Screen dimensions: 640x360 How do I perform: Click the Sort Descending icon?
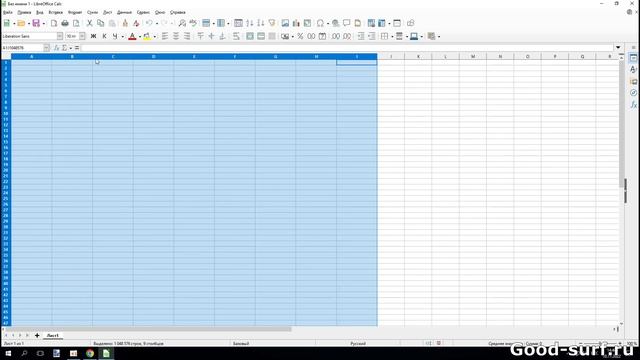point(260,23)
